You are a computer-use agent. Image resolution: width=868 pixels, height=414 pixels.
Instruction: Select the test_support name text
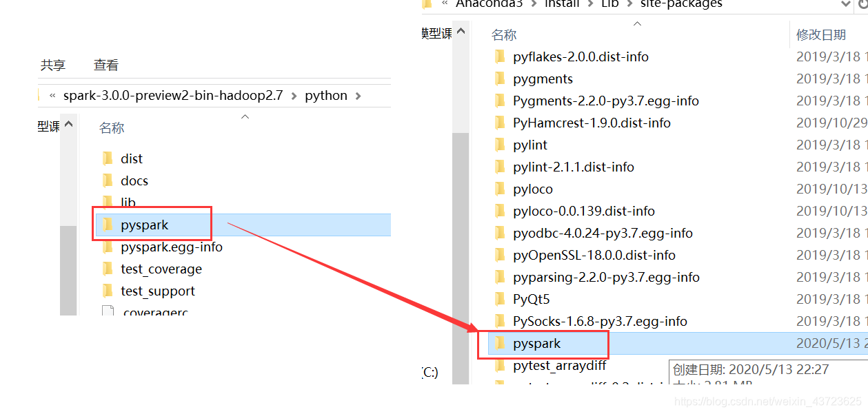[158, 291]
